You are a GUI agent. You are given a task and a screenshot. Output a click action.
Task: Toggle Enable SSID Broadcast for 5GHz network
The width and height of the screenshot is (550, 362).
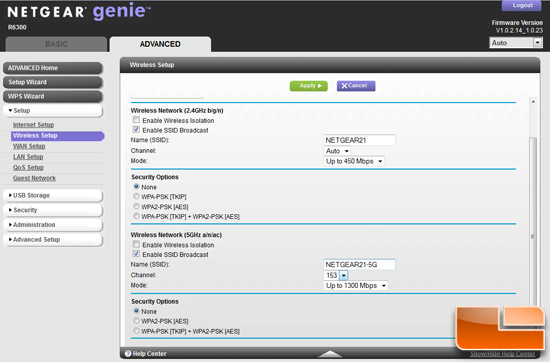pyautogui.click(x=136, y=254)
